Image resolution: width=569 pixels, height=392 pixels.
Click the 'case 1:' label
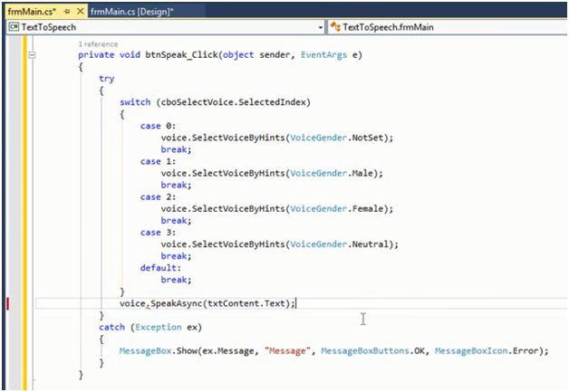click(x=158, y=161)
